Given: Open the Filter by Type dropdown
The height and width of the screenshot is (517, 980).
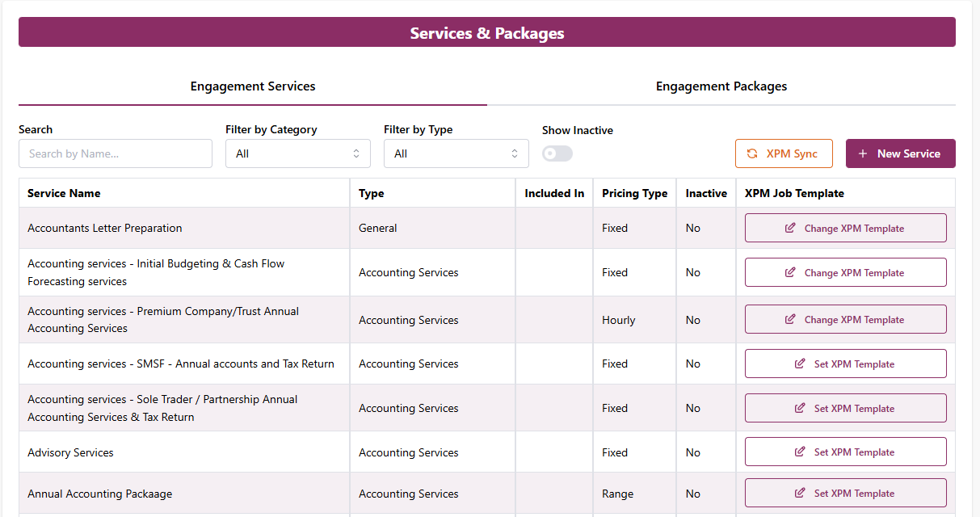Looking at the screenshot, I should click(x=456, y=153).
